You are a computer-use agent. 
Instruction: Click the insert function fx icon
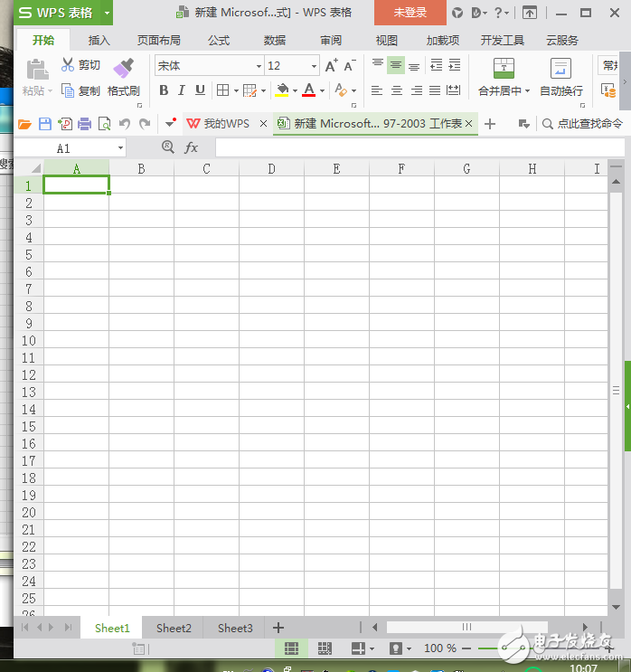191,147
